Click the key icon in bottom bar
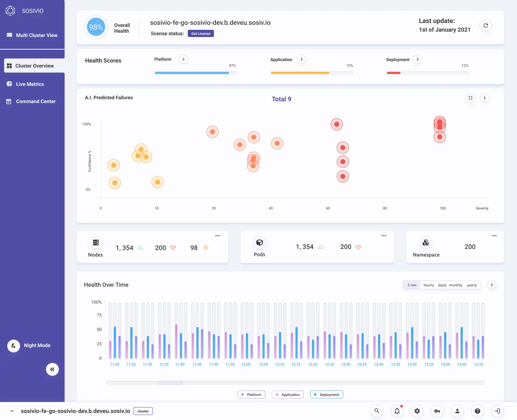This screenshot has height=420, width=517. pyautogui.click(x=437, y=411)
